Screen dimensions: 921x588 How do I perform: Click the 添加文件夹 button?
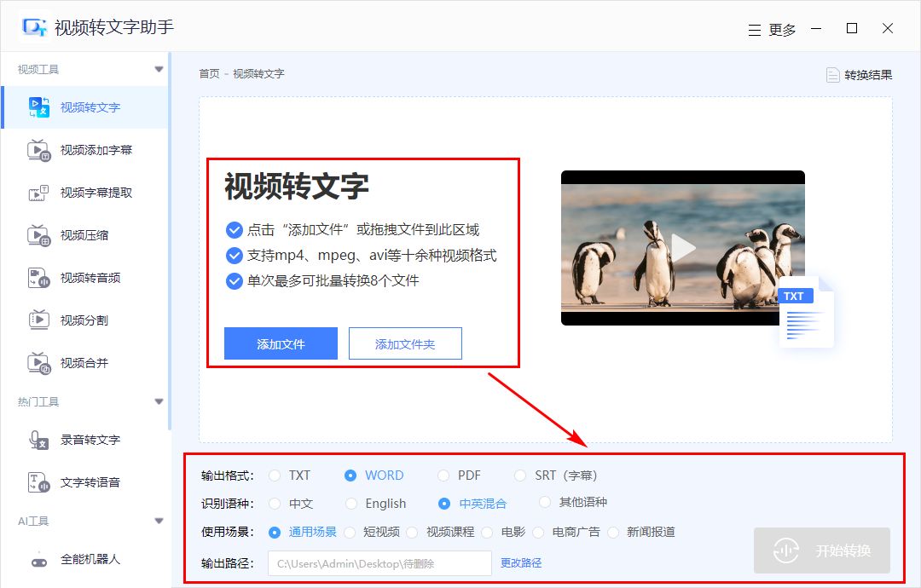click(x=405, y=343)
